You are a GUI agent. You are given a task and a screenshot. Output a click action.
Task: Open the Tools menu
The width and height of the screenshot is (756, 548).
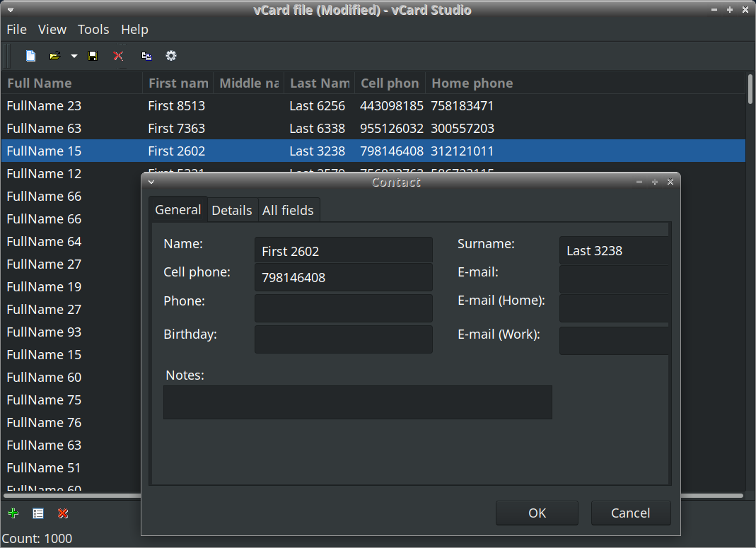pyautogui.click(x=93, y=29)
